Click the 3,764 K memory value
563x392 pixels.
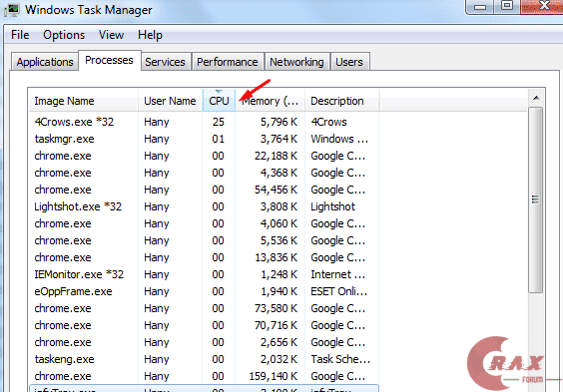[279, 139]
